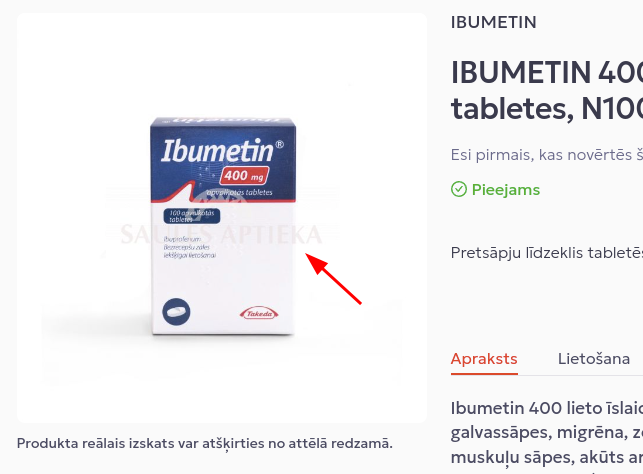Click the Ibuprofenum text on the package
This screenshot has height=474, width=643.
[x=182, y=239]
